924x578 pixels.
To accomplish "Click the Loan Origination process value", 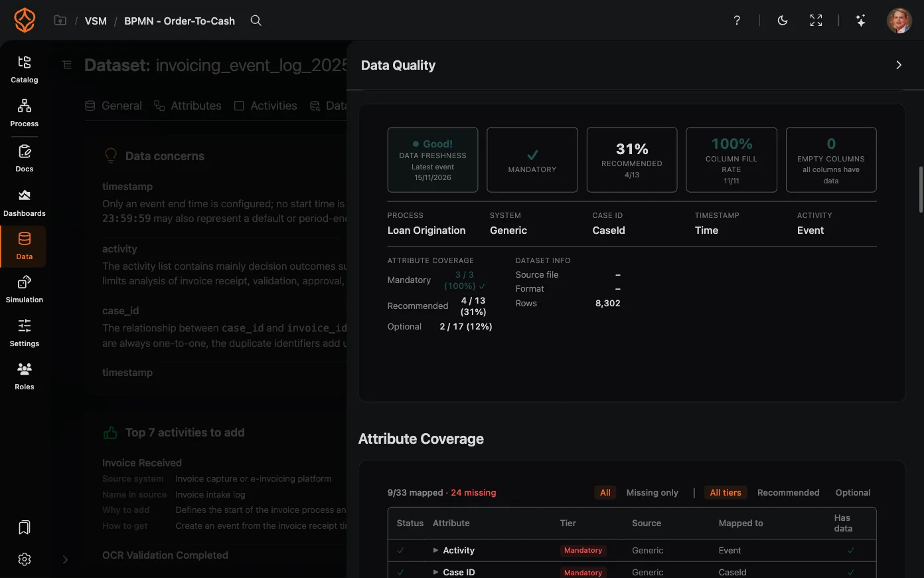I will (x=426, y=231).
